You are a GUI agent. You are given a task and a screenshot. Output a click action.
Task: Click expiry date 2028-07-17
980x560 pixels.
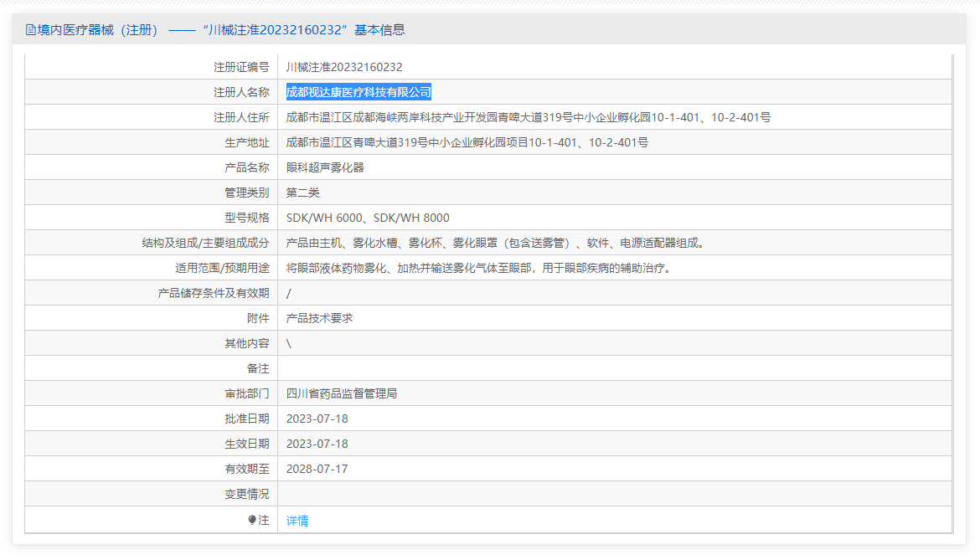coord(317,469)
